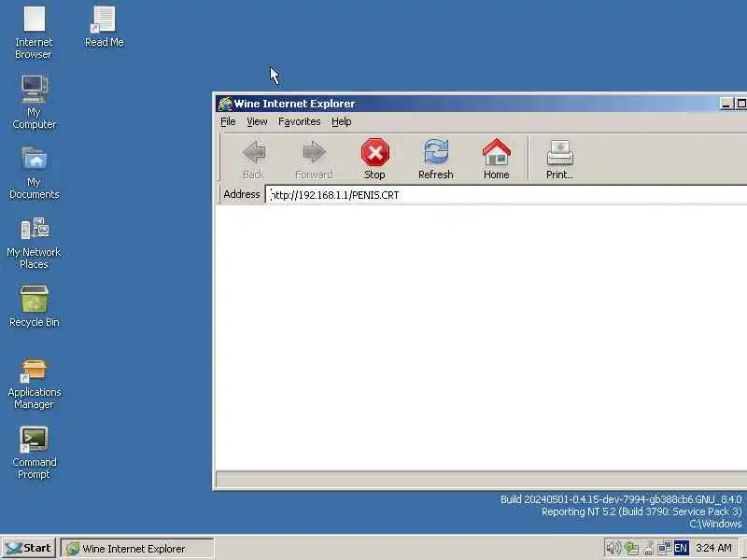Select the My Documents folder icon
Viewport: 747px width, 560px height.
tap(34, 173)
